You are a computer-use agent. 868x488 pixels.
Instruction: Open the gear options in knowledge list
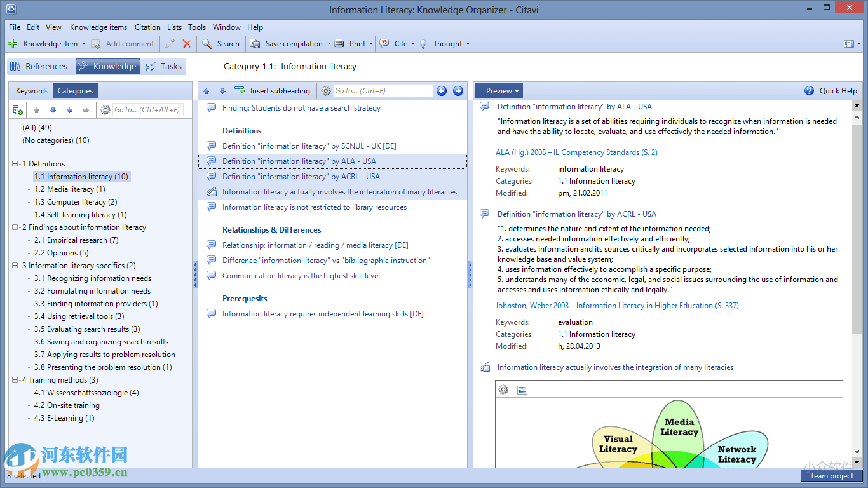[x=326, y=91]
